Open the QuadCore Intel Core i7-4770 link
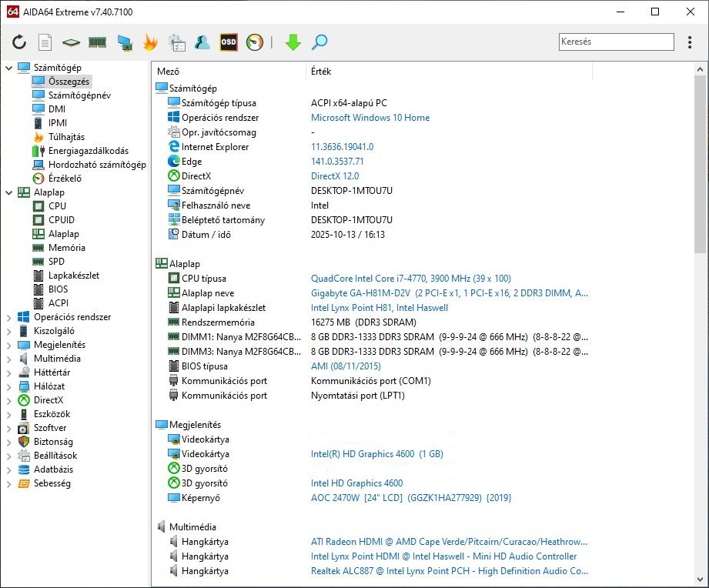 pyautogui.click(x=410, y=279)
